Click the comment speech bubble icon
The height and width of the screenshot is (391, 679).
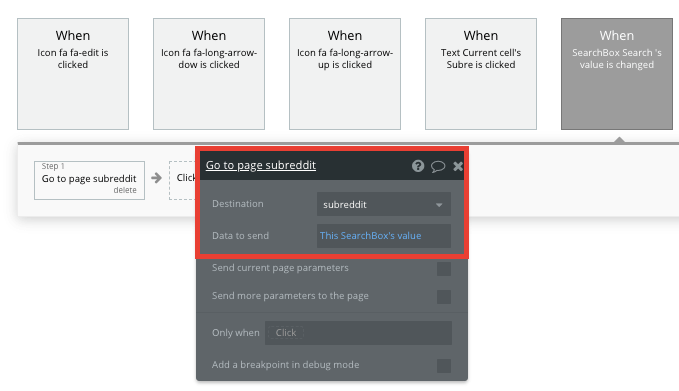click(x=438, y=166)
